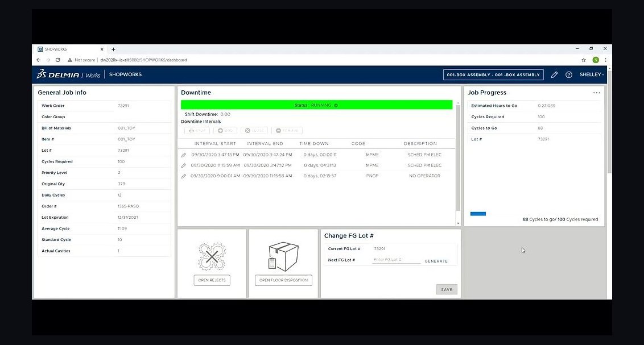Click the 001-BOX ASSEMBLY work center button

pyautogui.click(x=493, y=74)
